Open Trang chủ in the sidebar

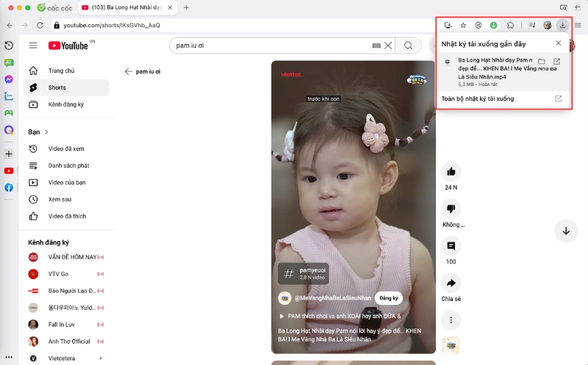click(61, 71)
